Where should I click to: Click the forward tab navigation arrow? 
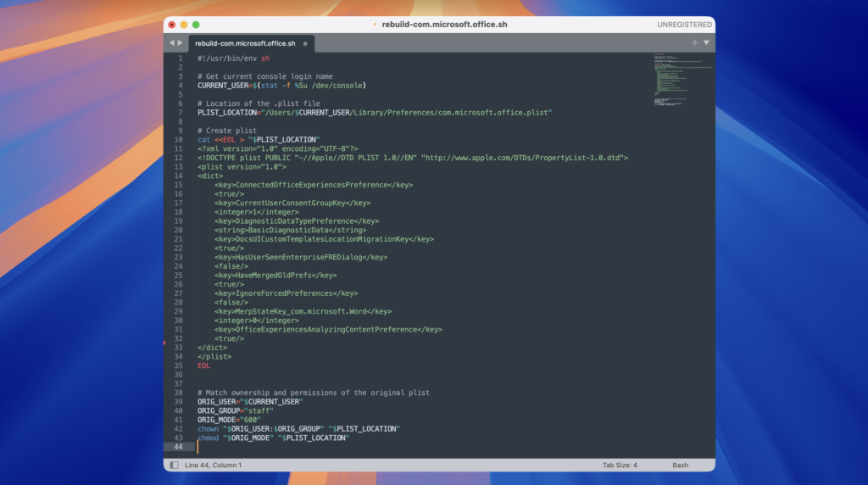point(180,42)
